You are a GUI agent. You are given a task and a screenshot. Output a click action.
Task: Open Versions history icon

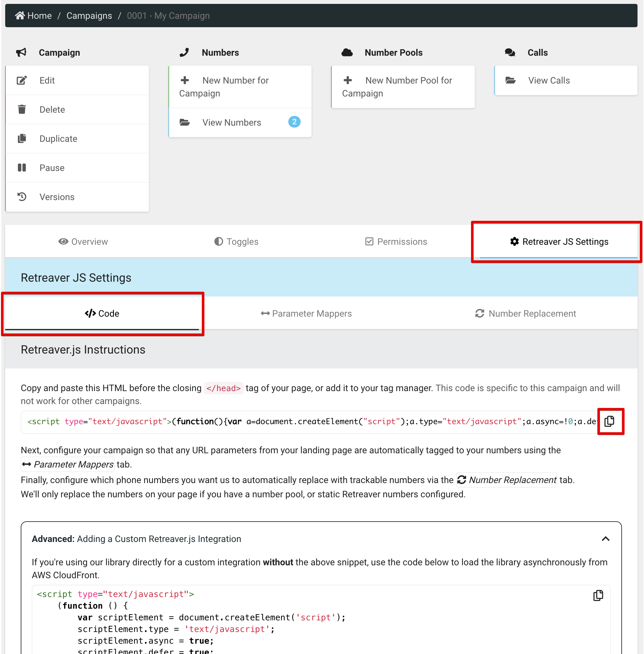[x=22, y=197]
